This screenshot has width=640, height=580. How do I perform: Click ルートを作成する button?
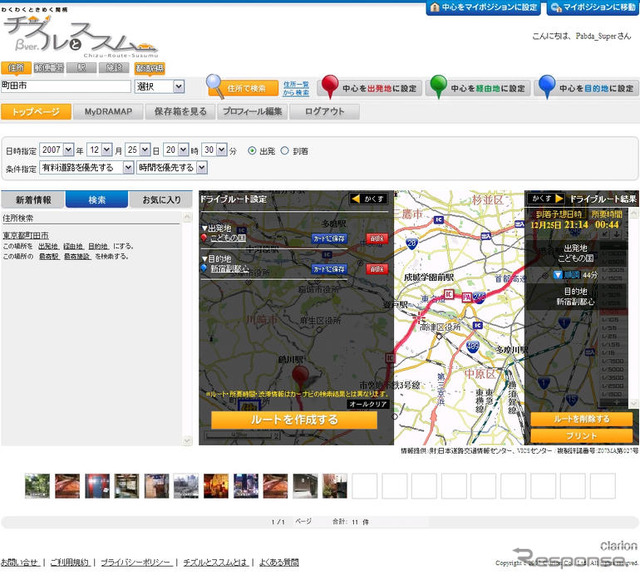coord(294,420)
